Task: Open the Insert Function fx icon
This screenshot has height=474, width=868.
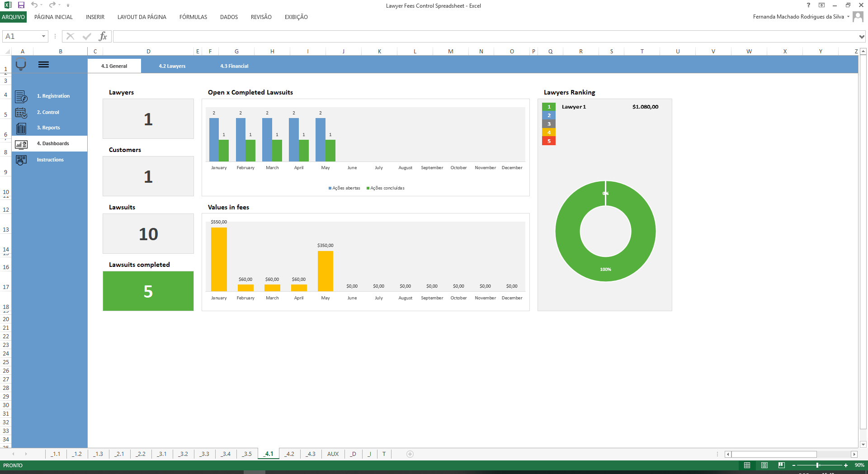Action: pos(103,36)
